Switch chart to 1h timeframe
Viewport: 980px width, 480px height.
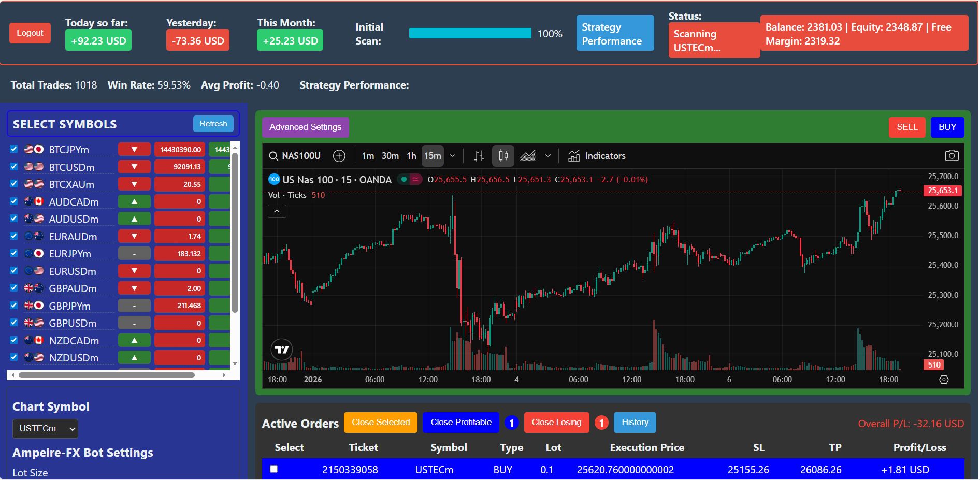coord(411,156)
